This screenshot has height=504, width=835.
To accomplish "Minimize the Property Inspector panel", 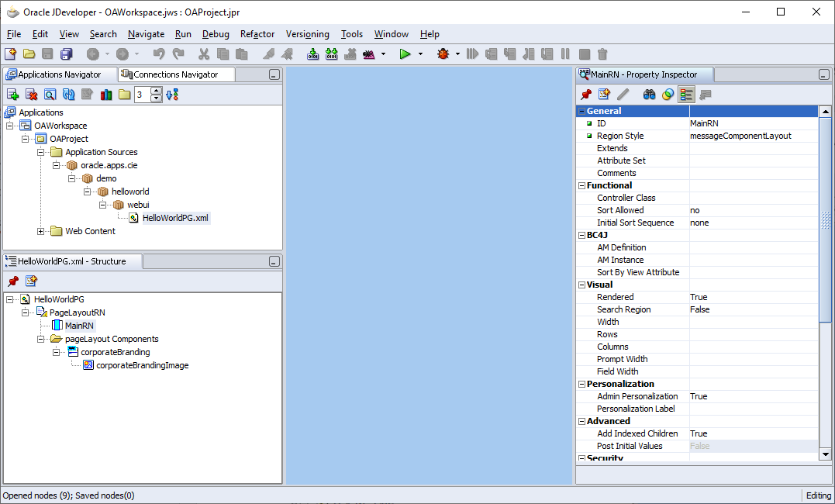I will (x=824, y=75).
